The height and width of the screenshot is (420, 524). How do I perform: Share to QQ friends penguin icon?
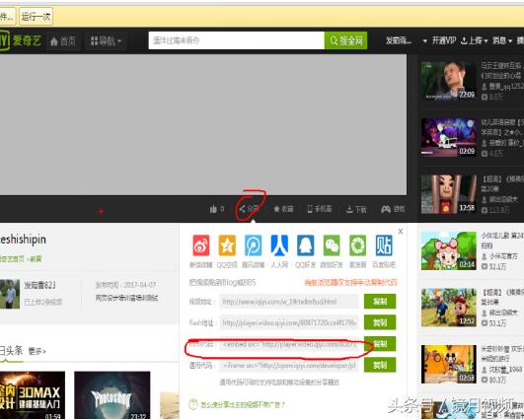coord(306,245)
